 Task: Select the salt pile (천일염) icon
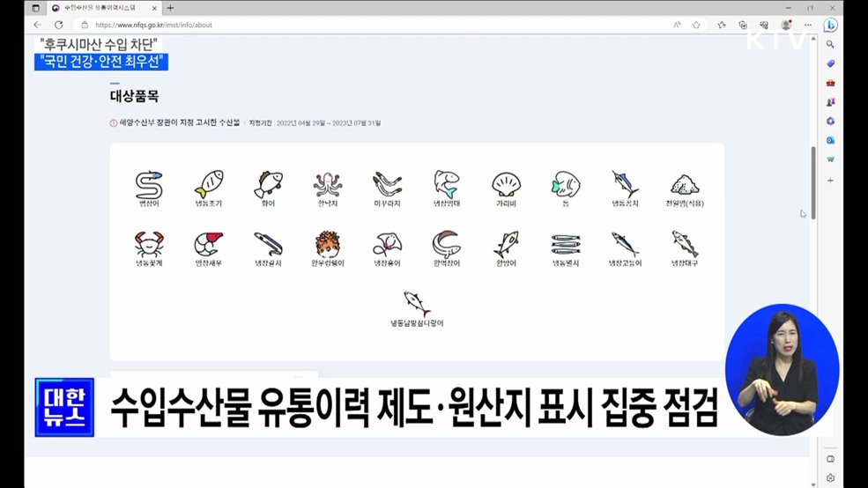pos(685,184)
